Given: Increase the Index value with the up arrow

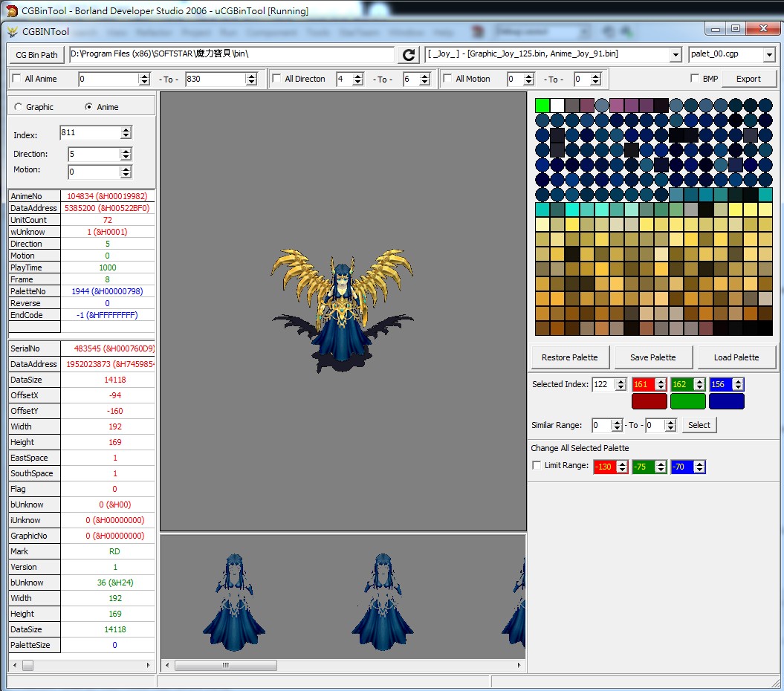Looking at the screenshot, I should [x=126, y=129].
